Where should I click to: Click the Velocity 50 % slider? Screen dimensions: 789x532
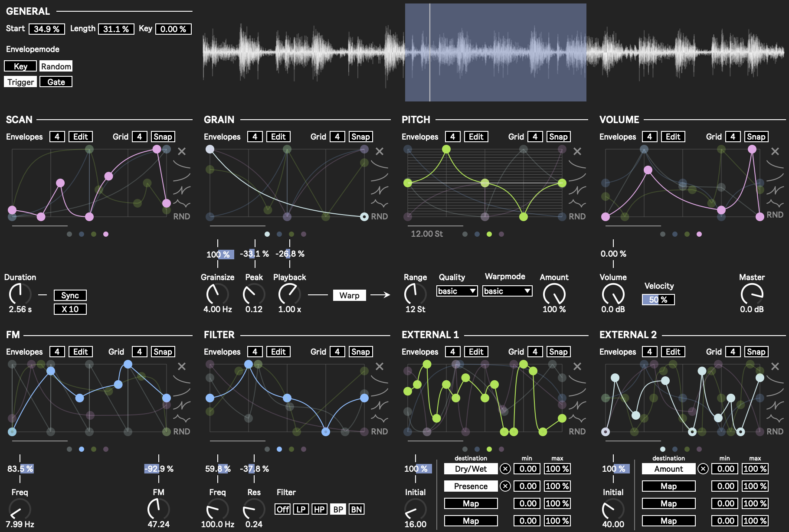pyautogui.click(x=658, y=300)
